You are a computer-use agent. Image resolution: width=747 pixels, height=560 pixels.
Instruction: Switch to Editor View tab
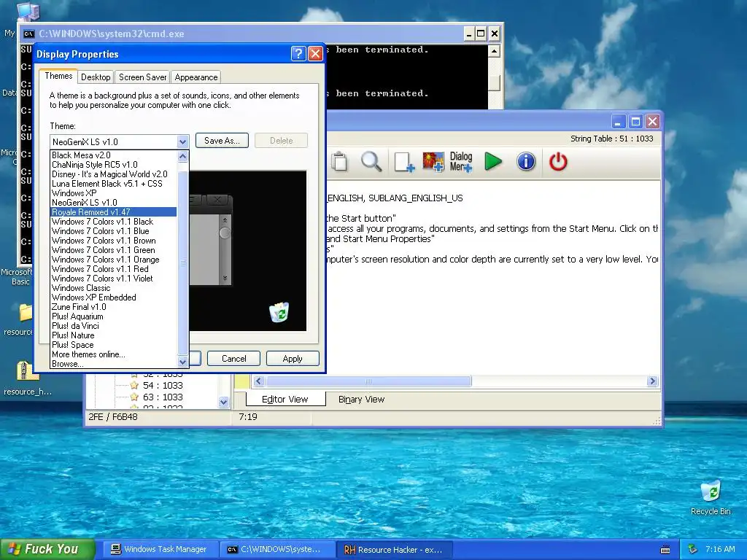click(x=285, y=399)
